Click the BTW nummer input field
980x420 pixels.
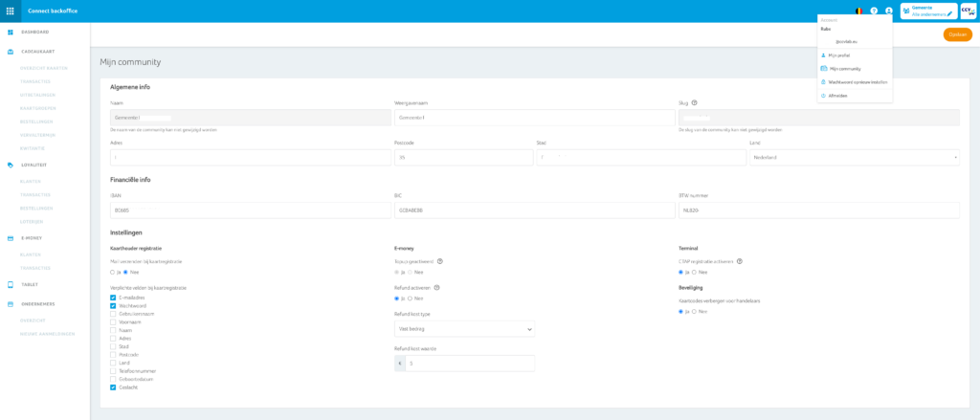[819, 210]
